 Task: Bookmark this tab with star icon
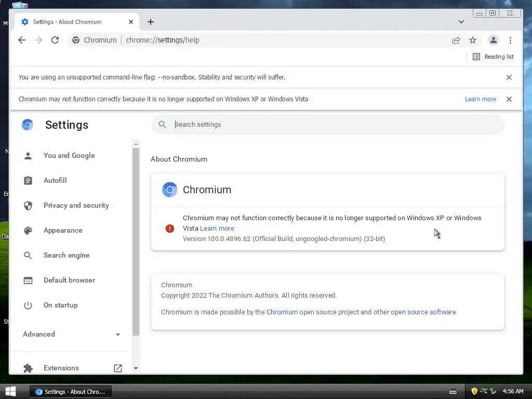click(473, 40)
